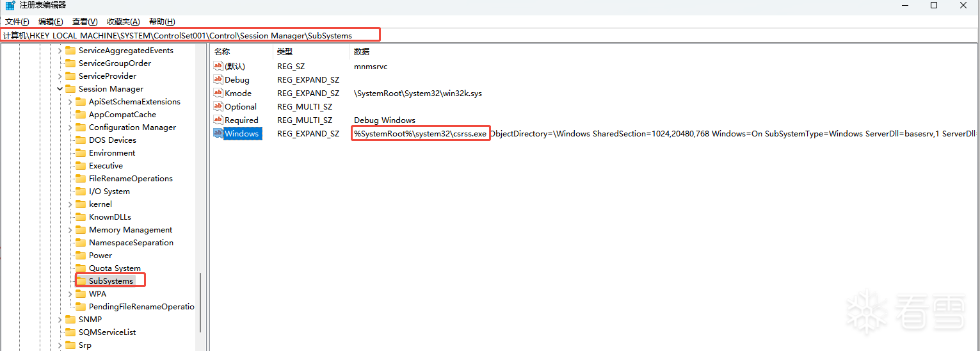Image resolution: width=980 pixels, height=351 pixels.
Task: Select the Session Manager folder icon
Action: click(70, 89)
